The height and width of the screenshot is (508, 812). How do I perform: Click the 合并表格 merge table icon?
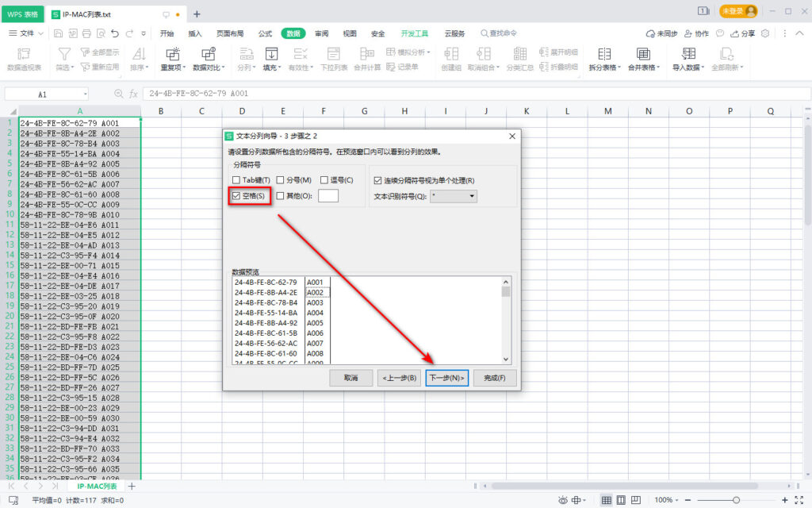(x=643, y=54)
